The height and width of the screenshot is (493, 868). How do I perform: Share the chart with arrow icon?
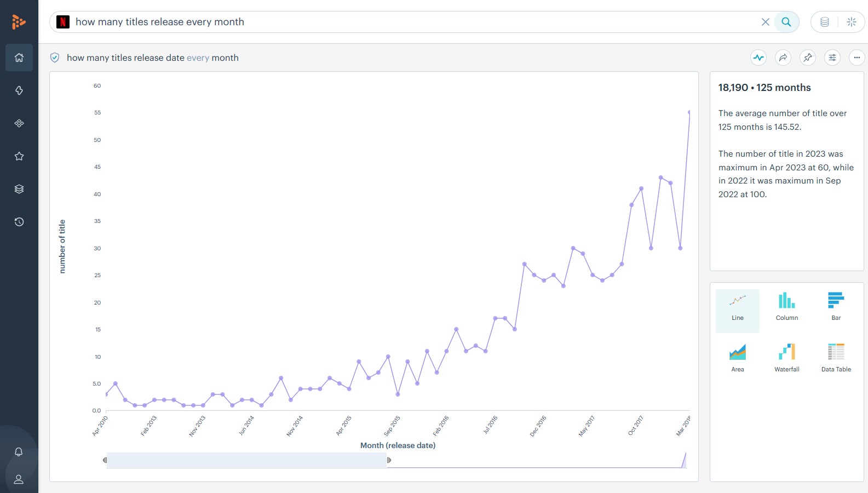783,58
